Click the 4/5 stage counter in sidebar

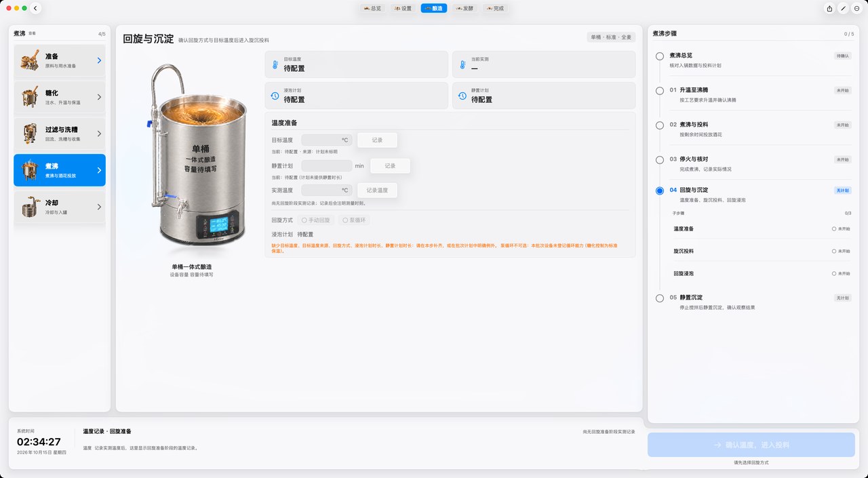click(102, 34)
